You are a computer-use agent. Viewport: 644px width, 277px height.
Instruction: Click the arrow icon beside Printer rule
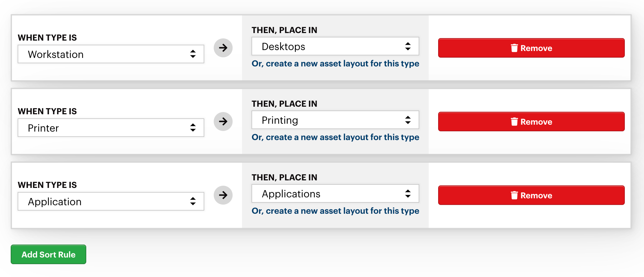coord(223,122)
